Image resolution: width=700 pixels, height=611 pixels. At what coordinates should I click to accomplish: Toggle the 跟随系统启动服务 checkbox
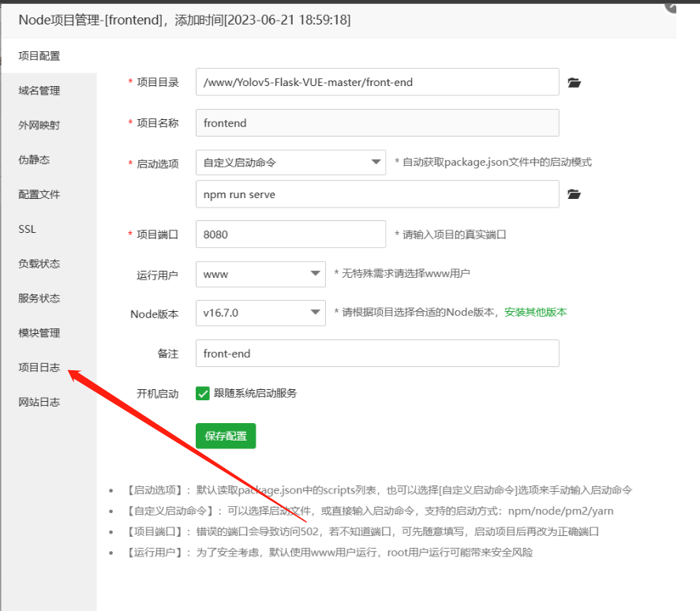pyautogui.click(x=203, y=393)
